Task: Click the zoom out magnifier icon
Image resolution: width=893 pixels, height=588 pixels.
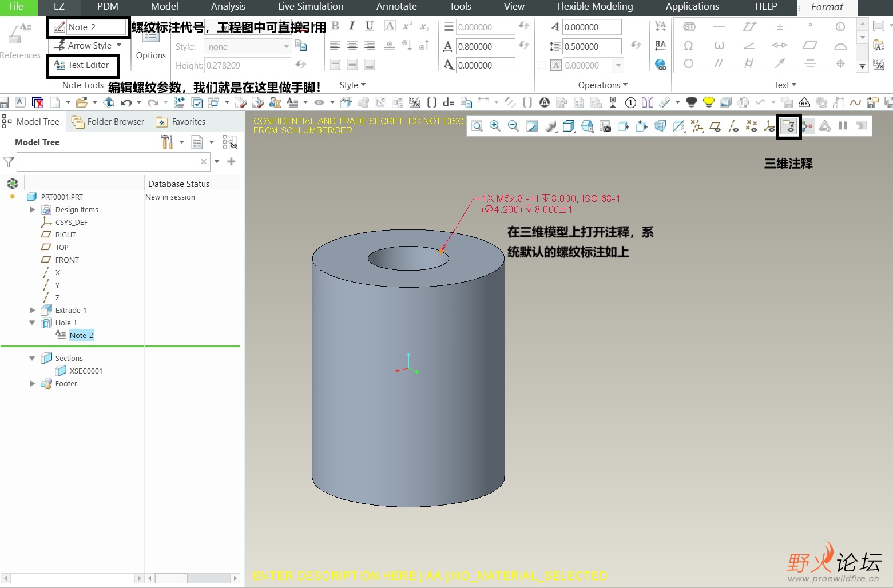Action: (x=514, y=126)
